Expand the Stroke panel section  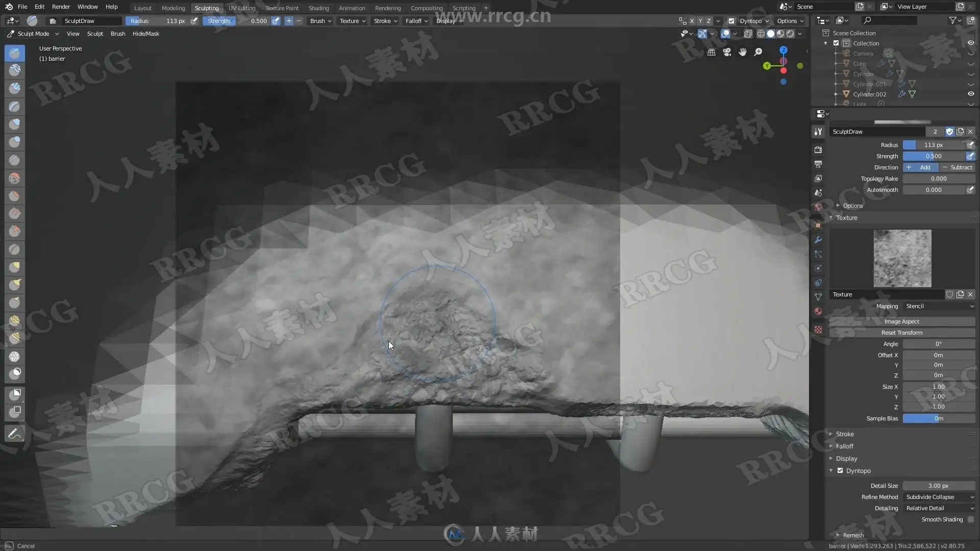[845, 434]
